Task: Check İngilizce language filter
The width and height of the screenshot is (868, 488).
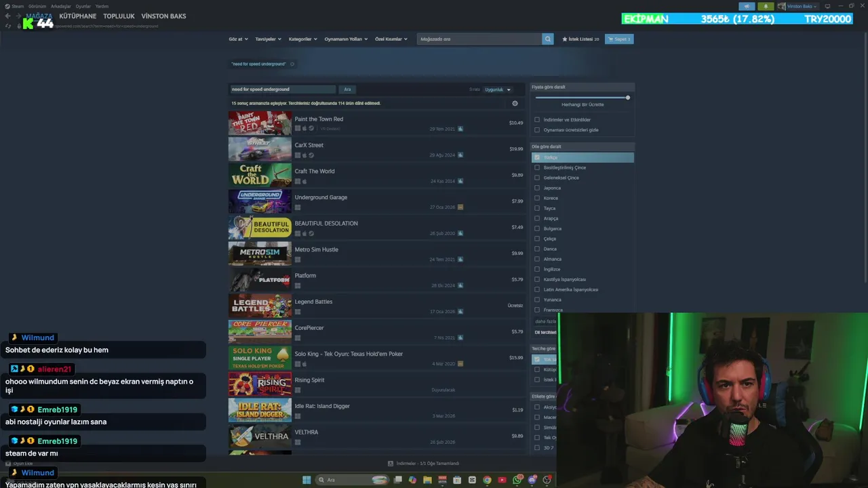Action: point(537,269)
